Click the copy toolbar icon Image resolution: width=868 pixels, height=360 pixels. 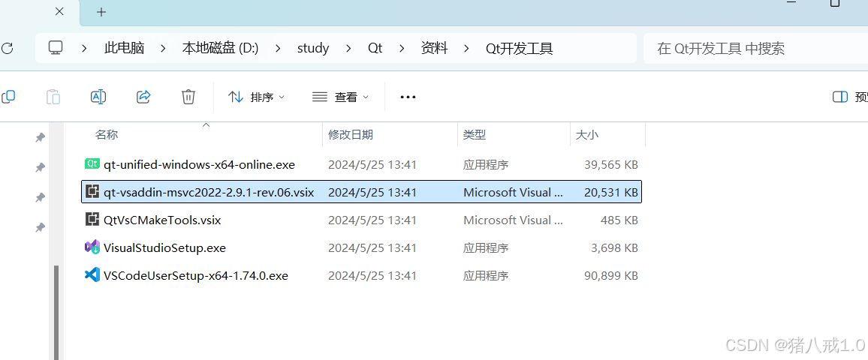(8, 97)
